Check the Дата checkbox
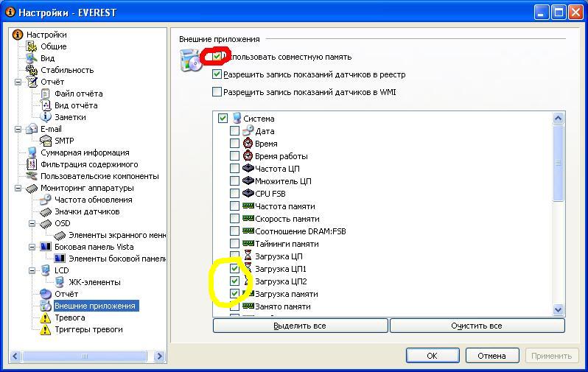Screen dimensions: 588x372 point(234,131)
